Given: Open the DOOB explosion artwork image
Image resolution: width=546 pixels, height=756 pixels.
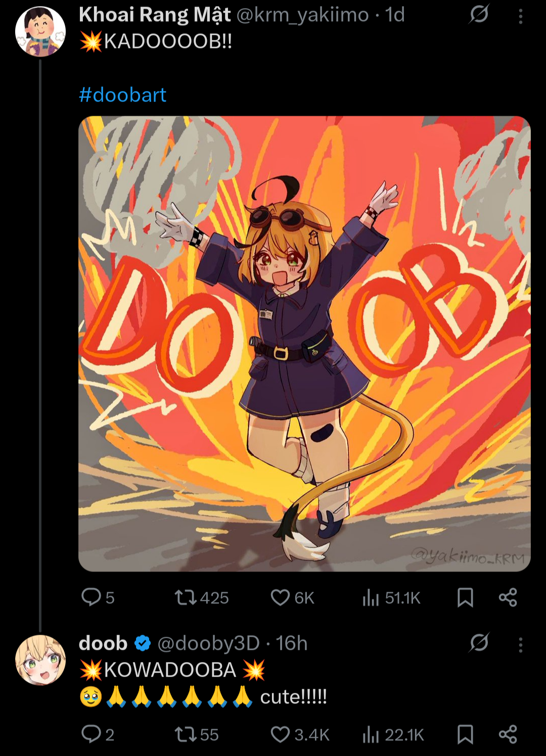Looking at the screenshot, I should (304, 344).
